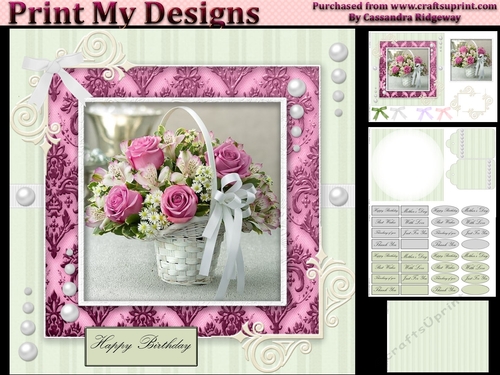The width and height of the screenshot is (500, 375).
Task: Pick the lilac bow on the decoupage sheet
Action: [x=425, y=114]
